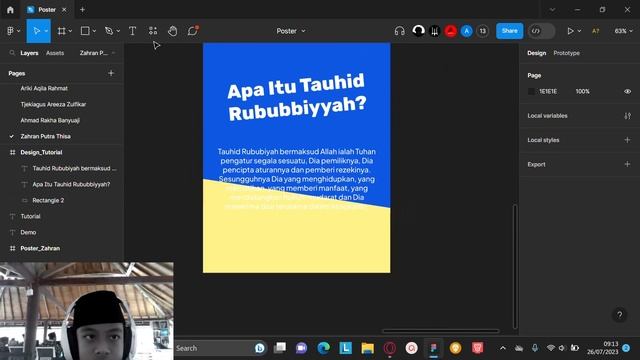The height and width of the screenshot is (360, 640).
Task: Open the Resources tool
Action: point(153,31)
